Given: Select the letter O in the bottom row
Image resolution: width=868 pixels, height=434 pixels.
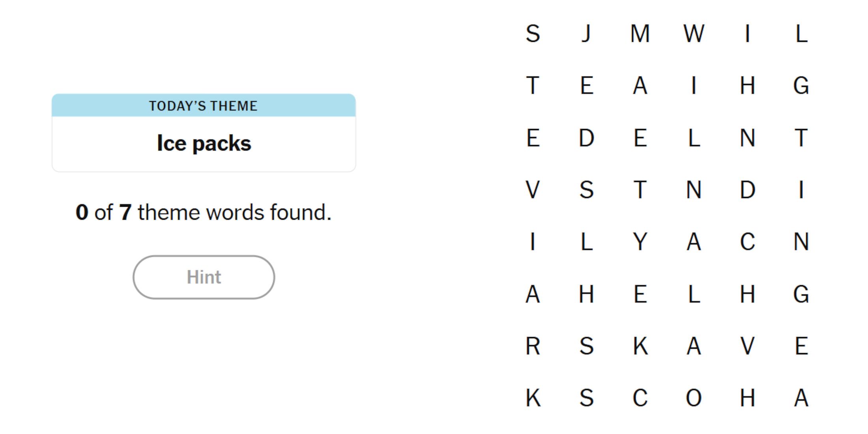Looking at the screenshot, I should pyautogui.click(x=694, y=398).
